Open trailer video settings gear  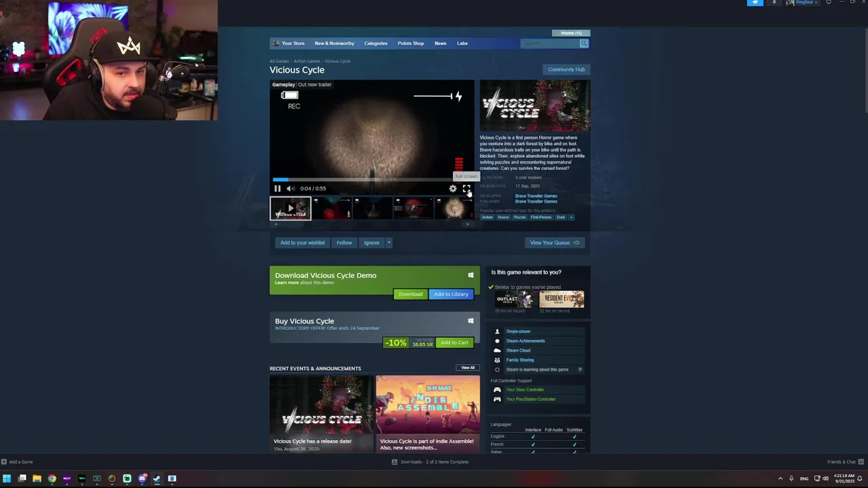pos(453,188)
